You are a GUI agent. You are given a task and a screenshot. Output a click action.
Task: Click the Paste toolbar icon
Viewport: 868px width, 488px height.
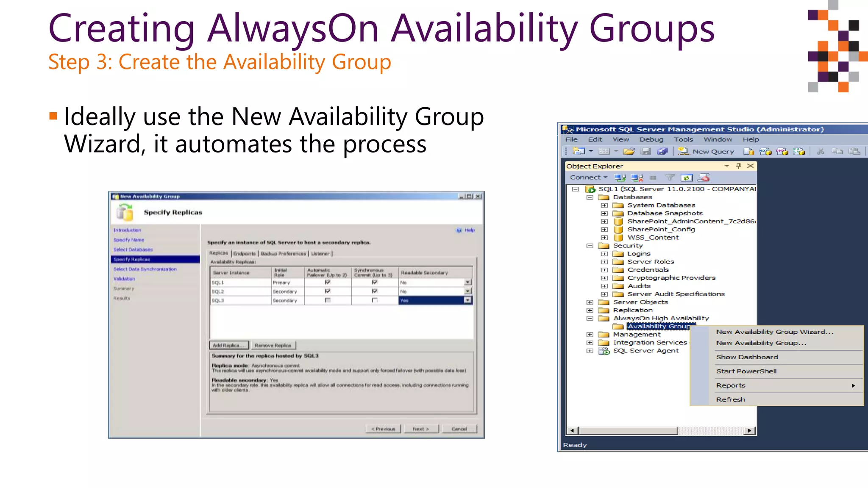click(854, 151)
